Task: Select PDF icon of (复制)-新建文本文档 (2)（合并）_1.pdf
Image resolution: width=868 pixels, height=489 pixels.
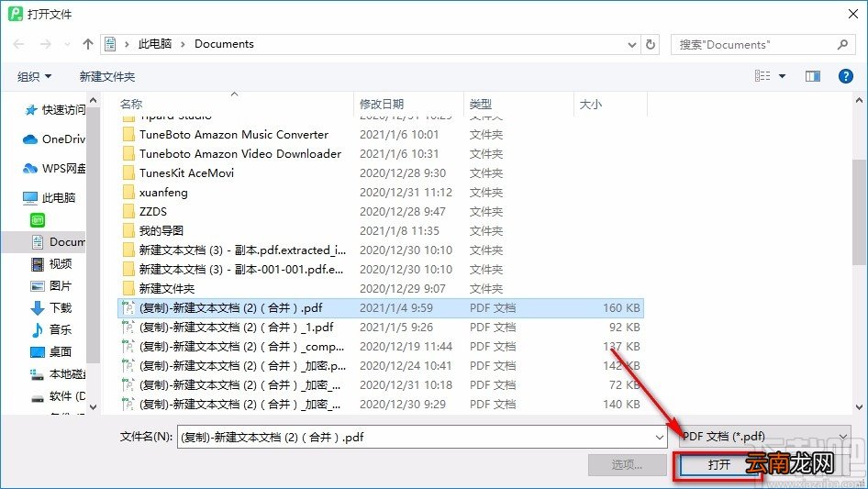Action: pos(128,327)
